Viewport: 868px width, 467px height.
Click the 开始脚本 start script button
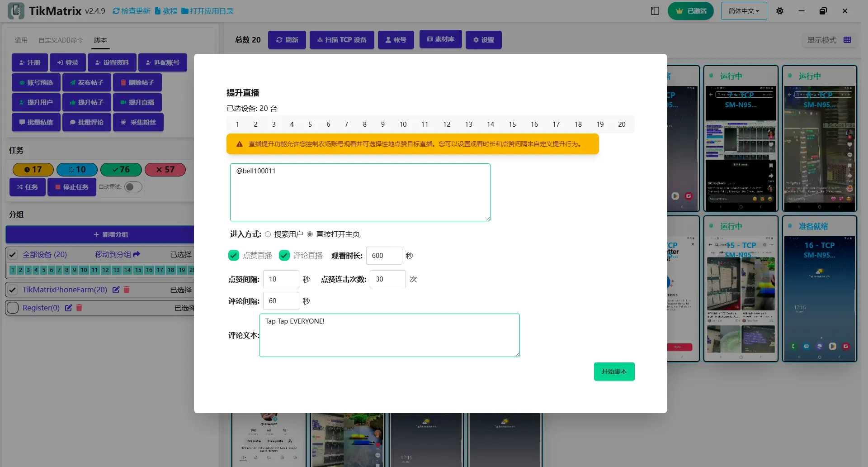point(614,371)
